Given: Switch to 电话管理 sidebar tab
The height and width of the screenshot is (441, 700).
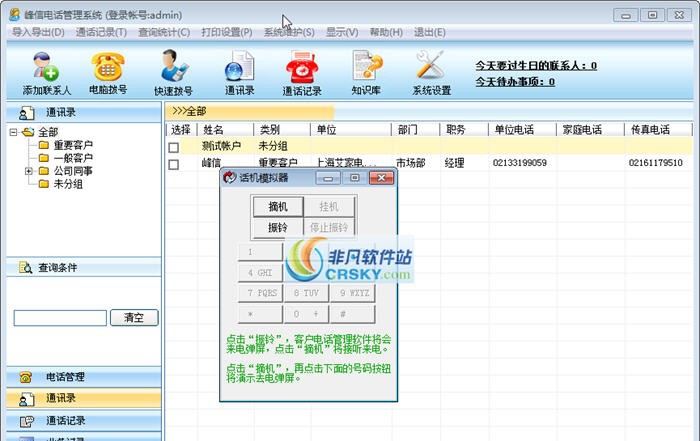Looking at the screenshot, I should click(x=84, y=377).
